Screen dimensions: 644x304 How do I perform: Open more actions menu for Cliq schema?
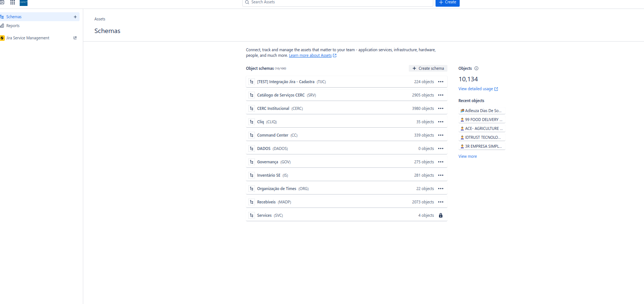441,122
